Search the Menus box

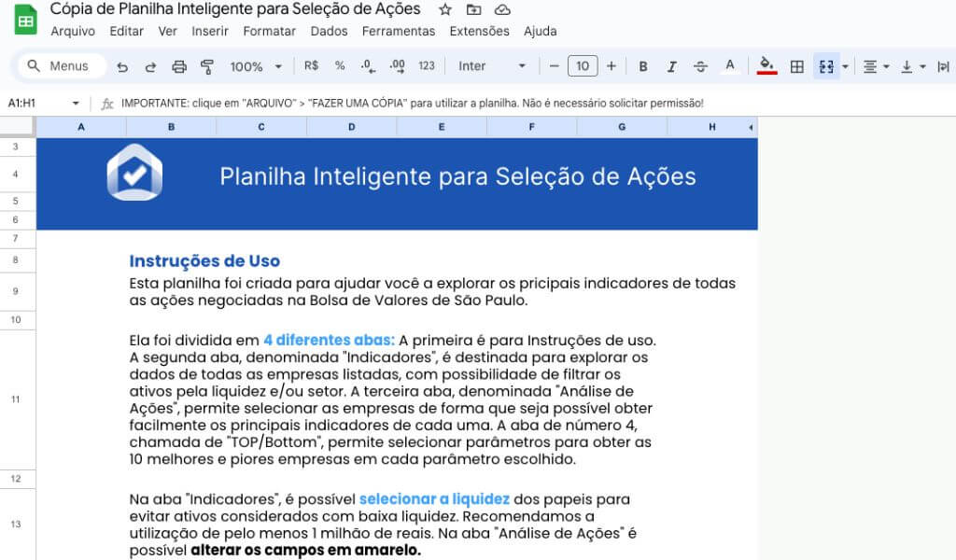62,66
